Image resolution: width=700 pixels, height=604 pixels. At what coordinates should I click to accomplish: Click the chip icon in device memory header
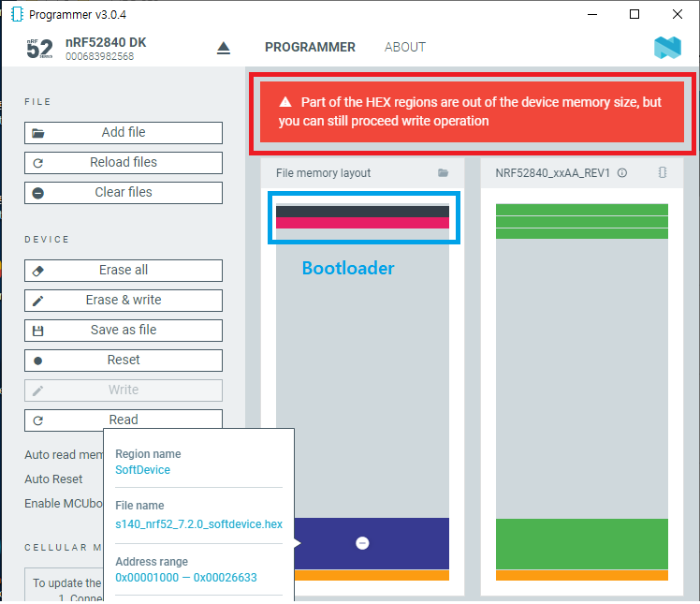(x=663, y=172)
